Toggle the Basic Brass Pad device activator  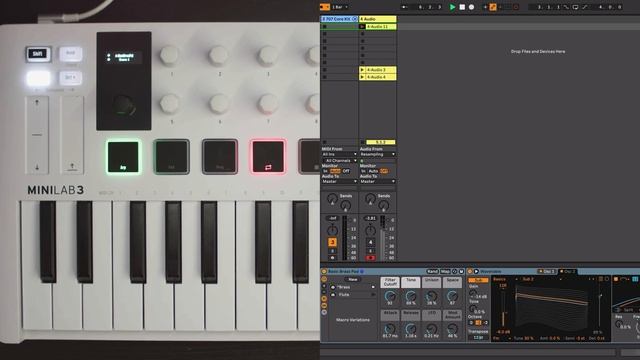tap(324, 271)
